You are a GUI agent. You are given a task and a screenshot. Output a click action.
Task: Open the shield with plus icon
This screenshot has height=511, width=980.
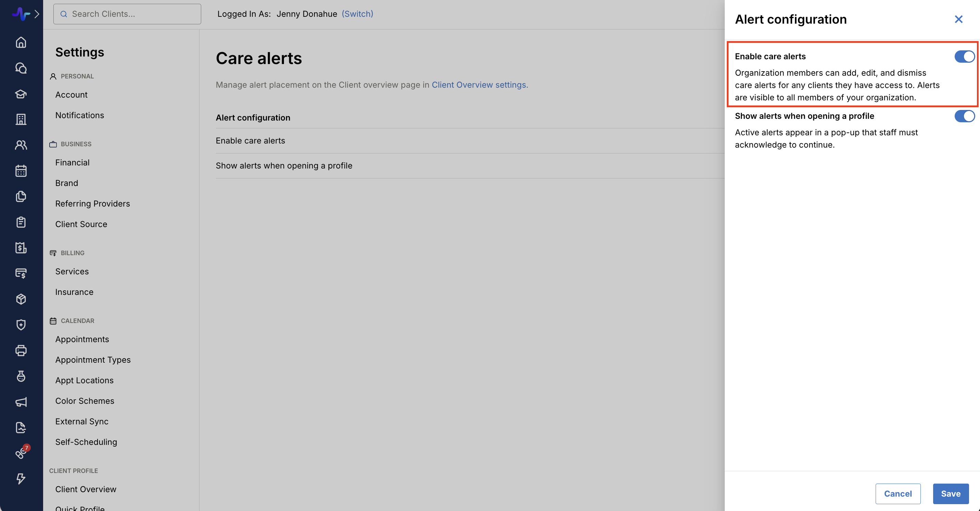21,325
